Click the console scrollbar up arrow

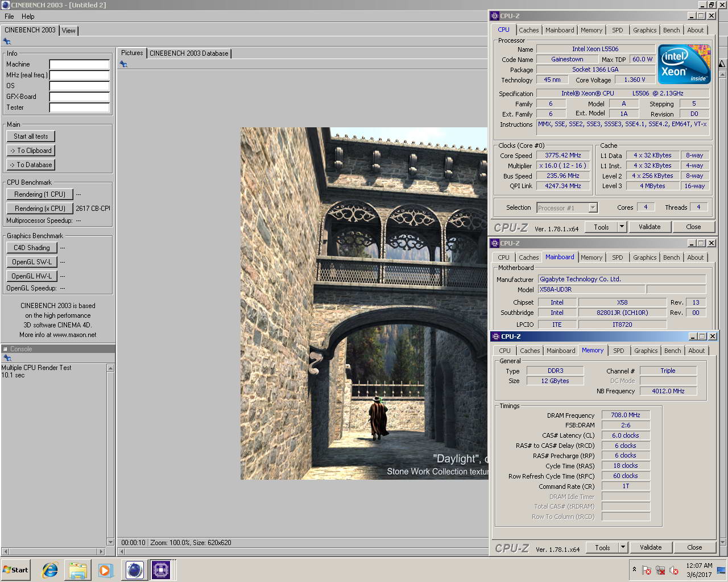pyautogui.click(x=110, y=368)
